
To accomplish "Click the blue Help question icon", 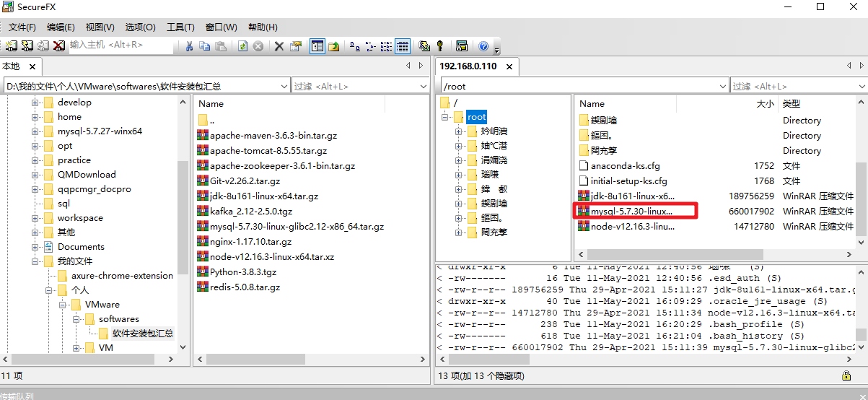I will pos(483,46).
